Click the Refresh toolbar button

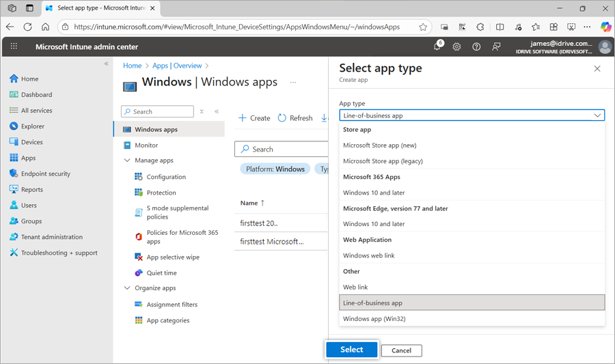(295, 118)
